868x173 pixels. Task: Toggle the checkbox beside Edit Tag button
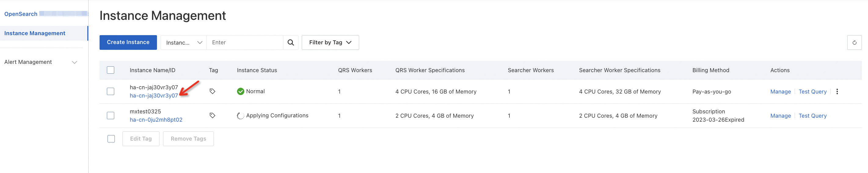coord(111,138)
